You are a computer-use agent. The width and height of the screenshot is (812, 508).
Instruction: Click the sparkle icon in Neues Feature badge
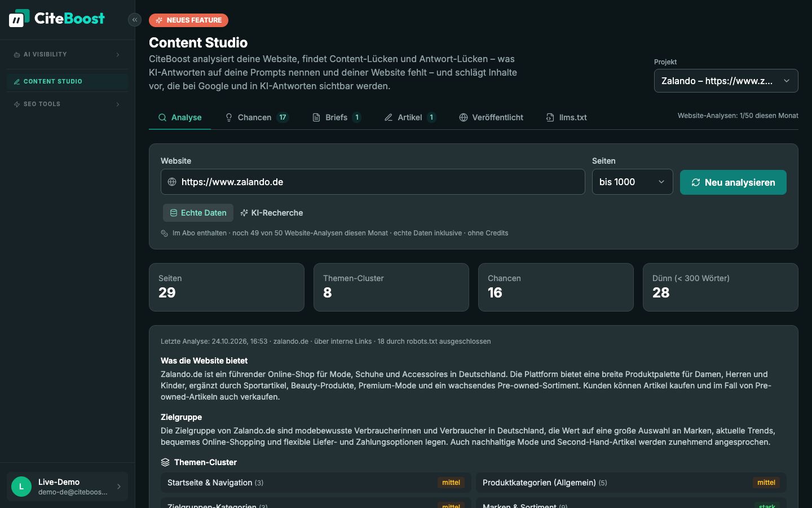[x=159, y=20]
